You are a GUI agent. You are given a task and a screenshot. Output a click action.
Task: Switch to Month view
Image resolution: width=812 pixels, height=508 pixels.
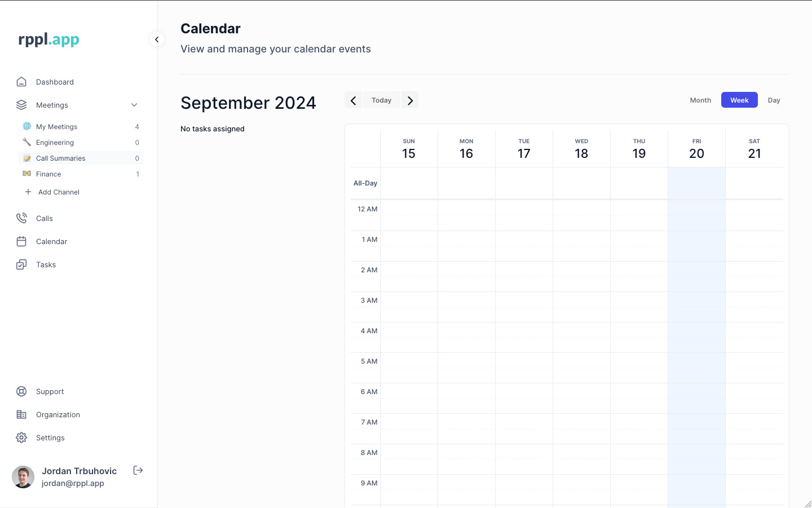700,100
